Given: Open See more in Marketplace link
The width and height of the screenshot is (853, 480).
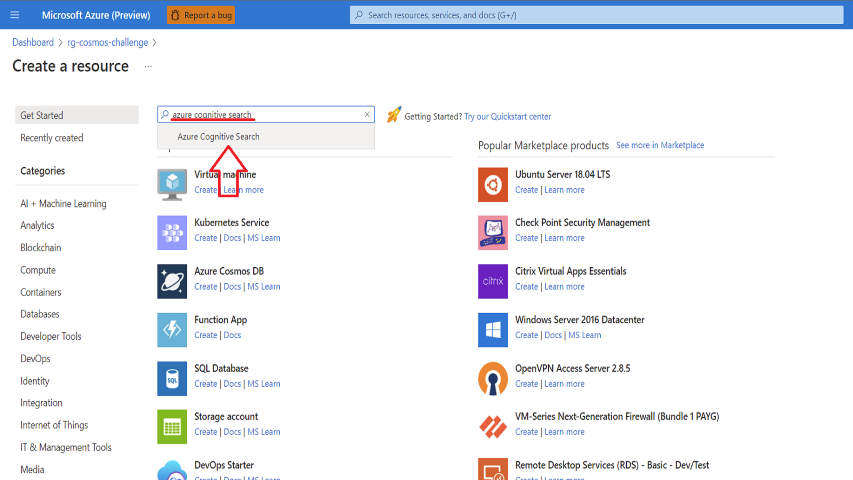Looking at the screenshot, I should pos(660,145).
